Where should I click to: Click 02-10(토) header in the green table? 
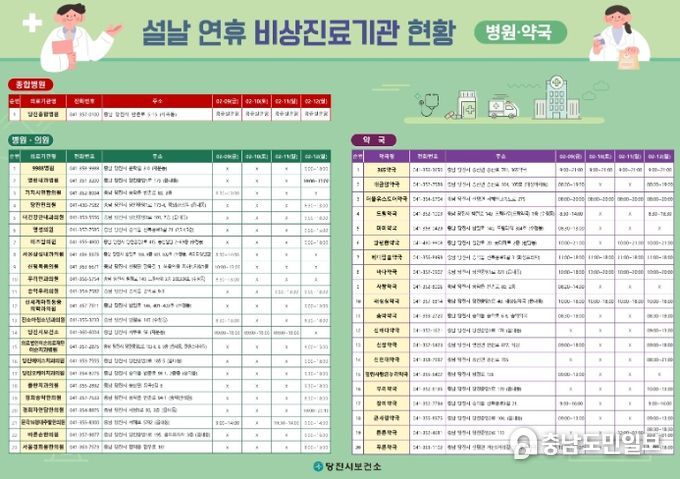(257, 156)
